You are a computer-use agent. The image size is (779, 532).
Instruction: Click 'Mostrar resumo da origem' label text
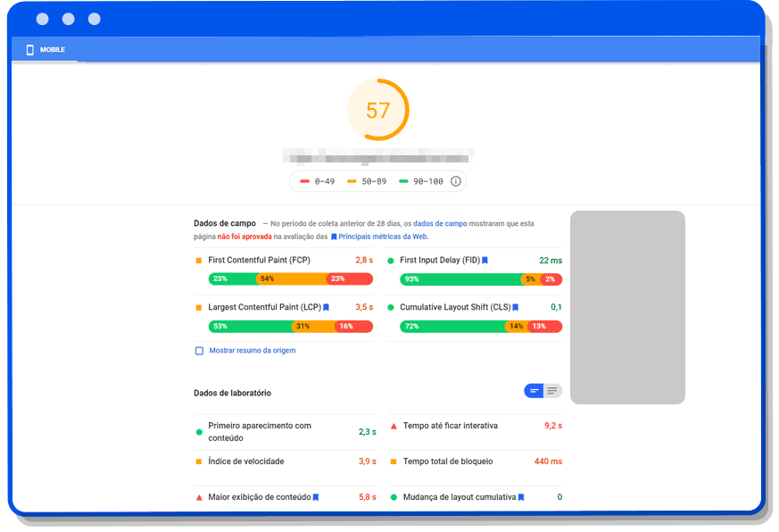pos(253,351)
